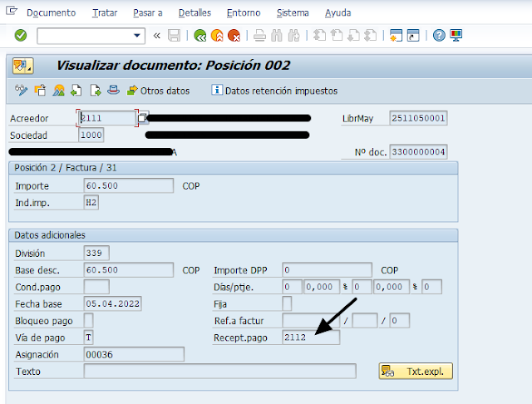Click the Base desc. field 60.500
532x404 pixels.
128,270
